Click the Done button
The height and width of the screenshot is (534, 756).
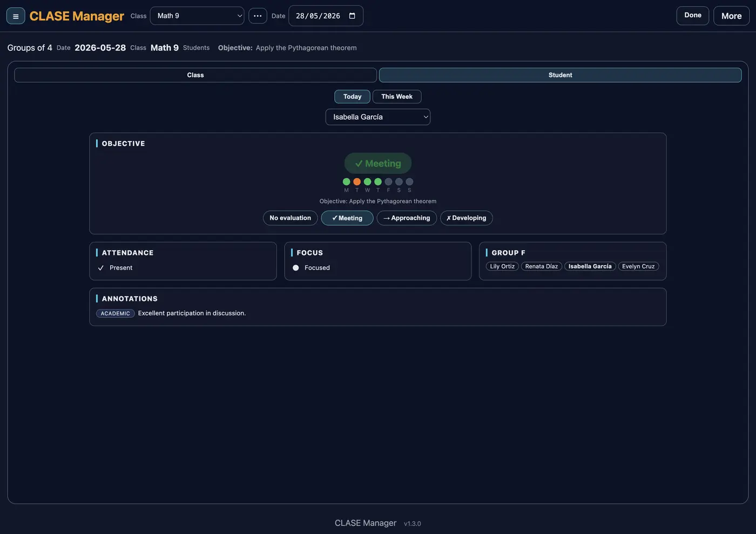(693, 16)
